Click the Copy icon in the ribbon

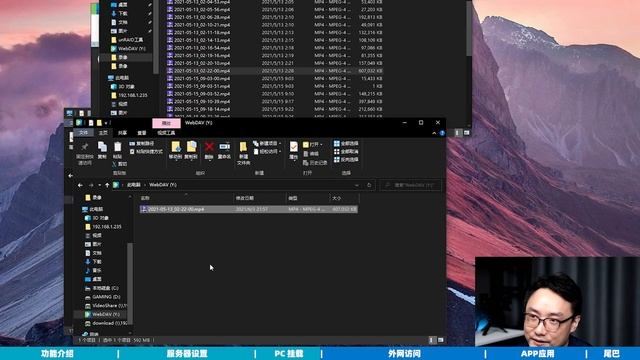pyautogui.click(x=102, y=147)
